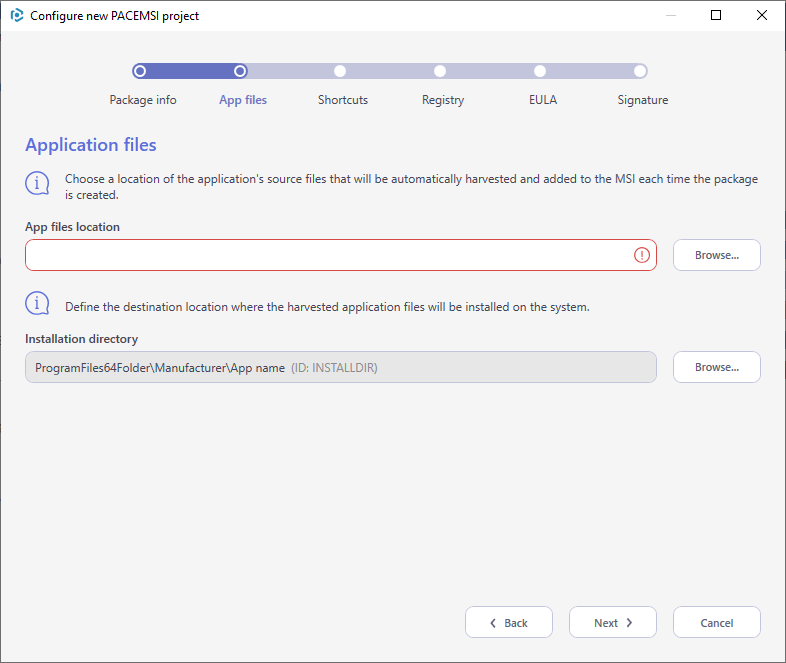
Task: Click the App files progress circle
Action: (240, 71)
